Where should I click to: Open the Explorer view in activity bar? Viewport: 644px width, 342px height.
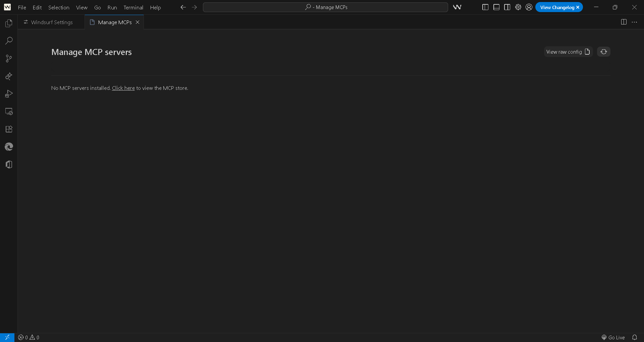(9, 23)
